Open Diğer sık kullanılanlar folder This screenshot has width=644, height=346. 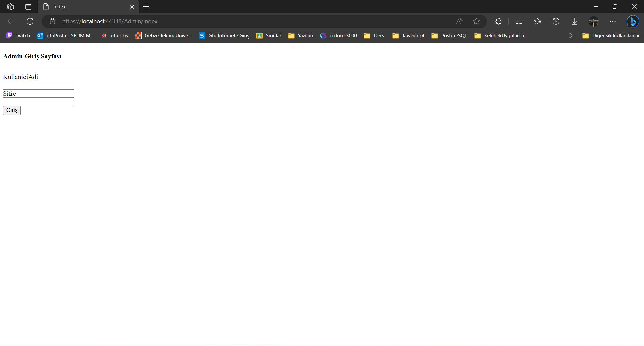click(x=611, y=36)
